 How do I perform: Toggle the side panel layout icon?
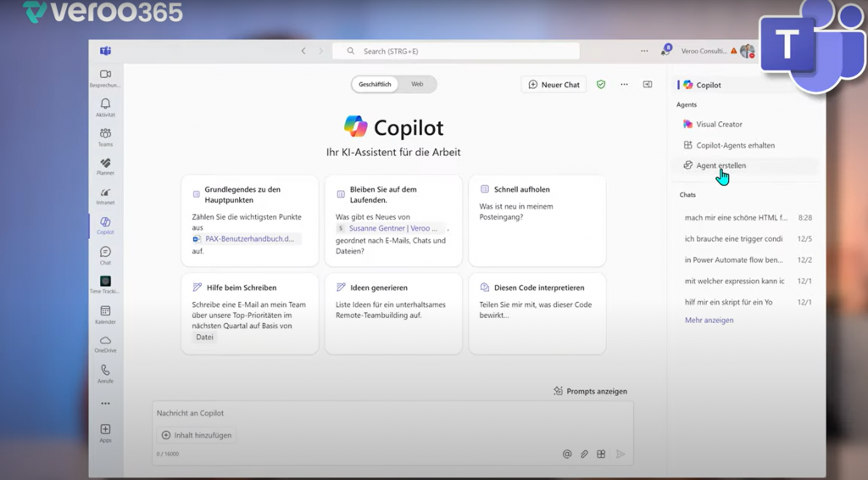pyautogui.click(x=647, y=84)
